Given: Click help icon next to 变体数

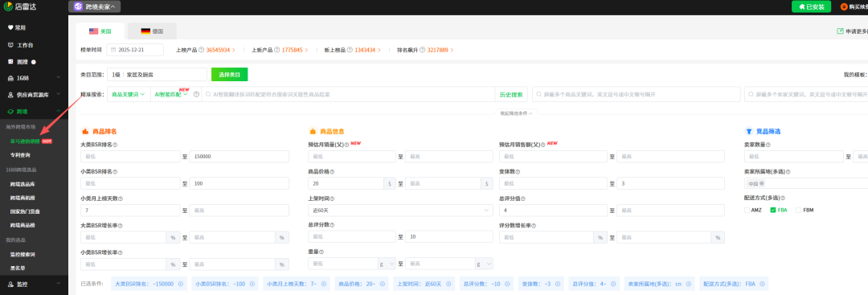Looking at the screenshot, I should pos(518,171).
